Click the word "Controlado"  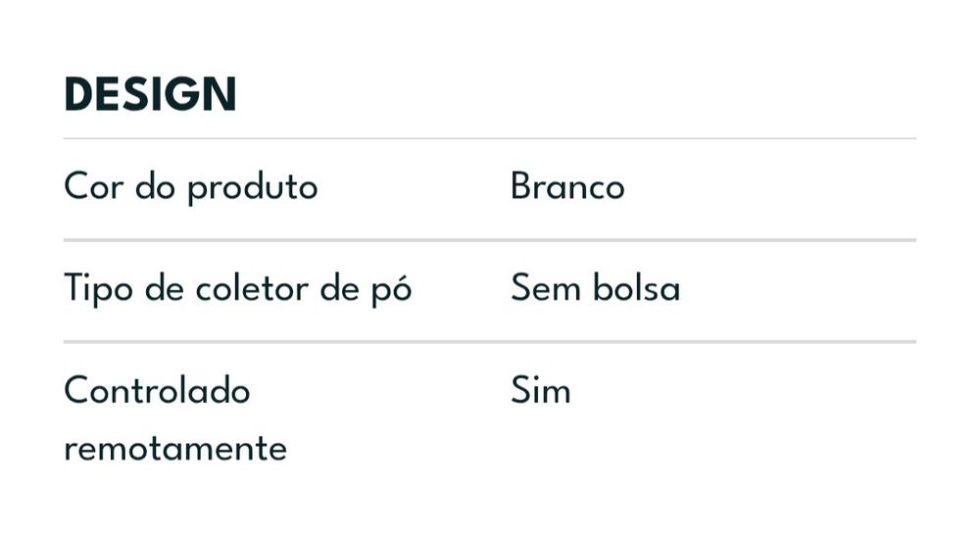coord(157,391)
